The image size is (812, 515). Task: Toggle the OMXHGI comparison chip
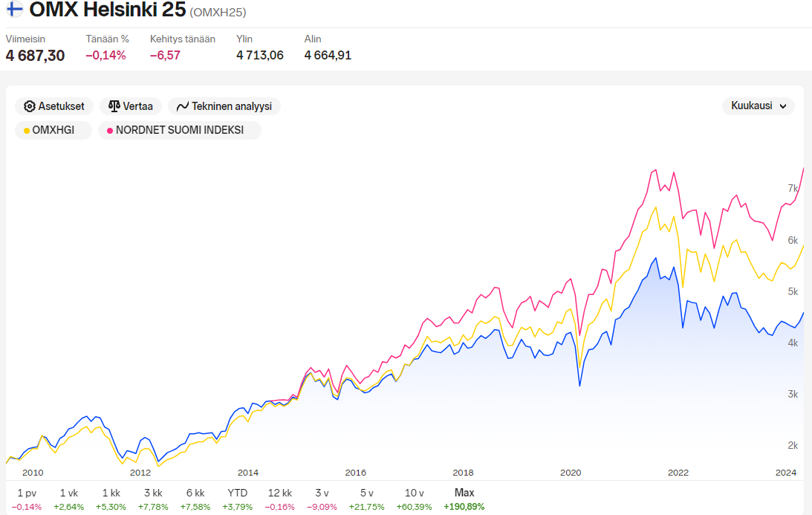tap(53, 130)
